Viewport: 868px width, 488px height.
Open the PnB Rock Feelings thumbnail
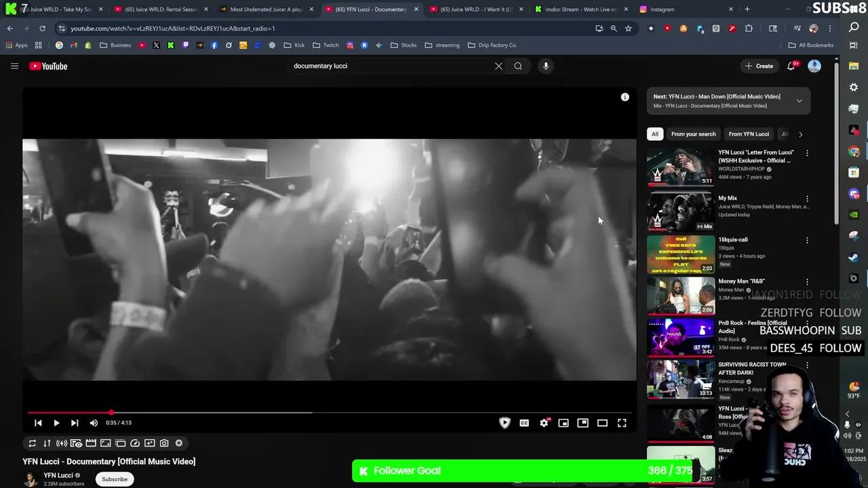point(680,338)
